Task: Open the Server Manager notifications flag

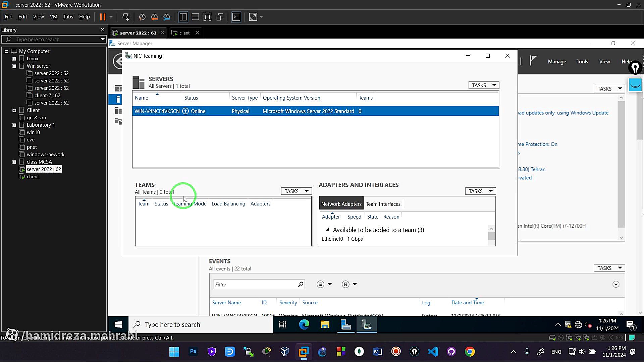Action: point(533,61)
